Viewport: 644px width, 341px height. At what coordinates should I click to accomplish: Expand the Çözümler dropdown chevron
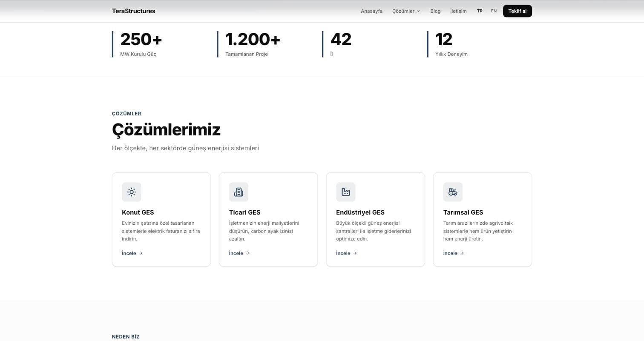coord(418,11)
